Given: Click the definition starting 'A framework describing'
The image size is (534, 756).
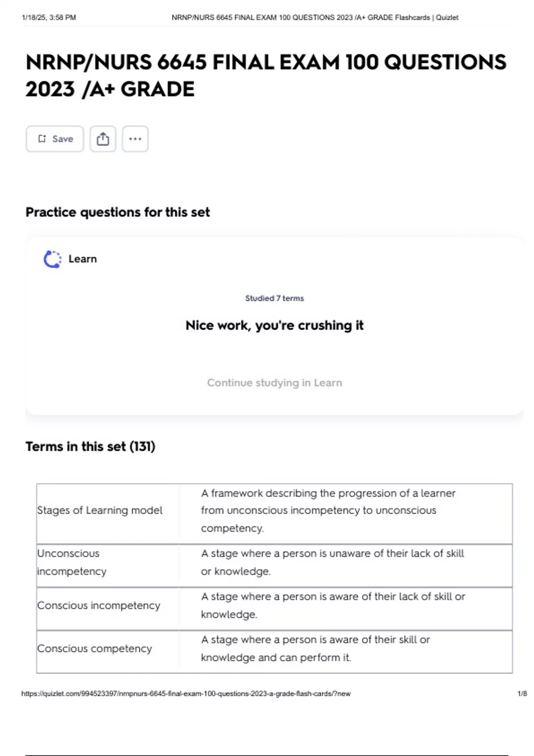Looking at the screenshot, I should click(x=328, y=511).
